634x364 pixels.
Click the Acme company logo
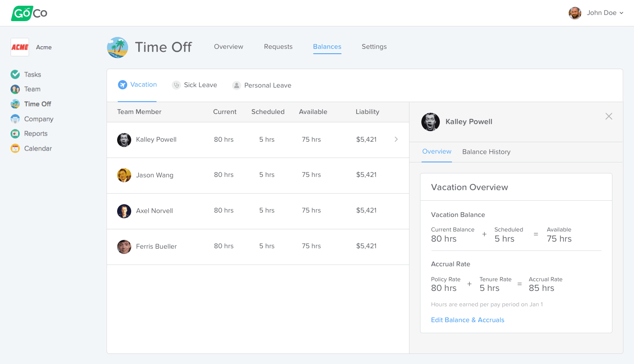pos(20,47)
